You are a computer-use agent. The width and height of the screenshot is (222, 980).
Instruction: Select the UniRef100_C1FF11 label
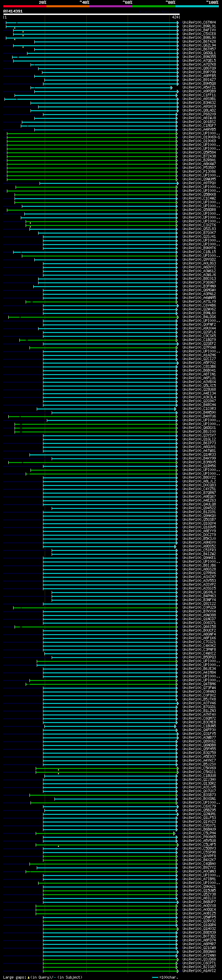click(x=199, y=95)
